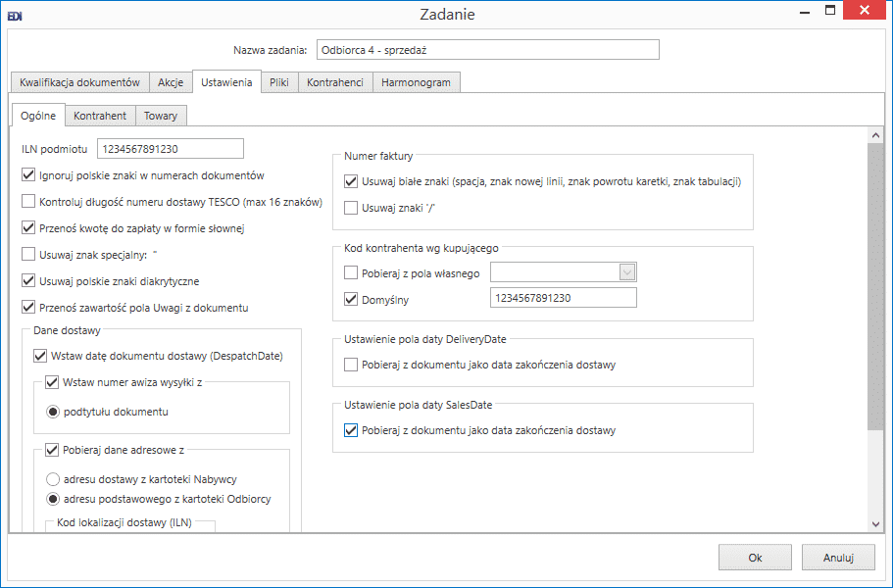This screenshot has width=893, height=588.
Task: Select the 'Ustawienia' tab
Action: pos(226,82)
